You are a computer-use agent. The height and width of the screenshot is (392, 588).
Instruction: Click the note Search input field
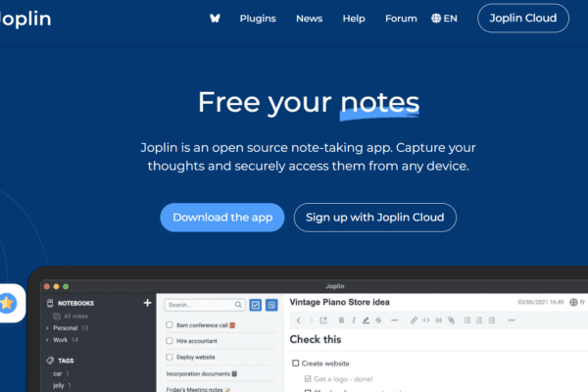204,306
